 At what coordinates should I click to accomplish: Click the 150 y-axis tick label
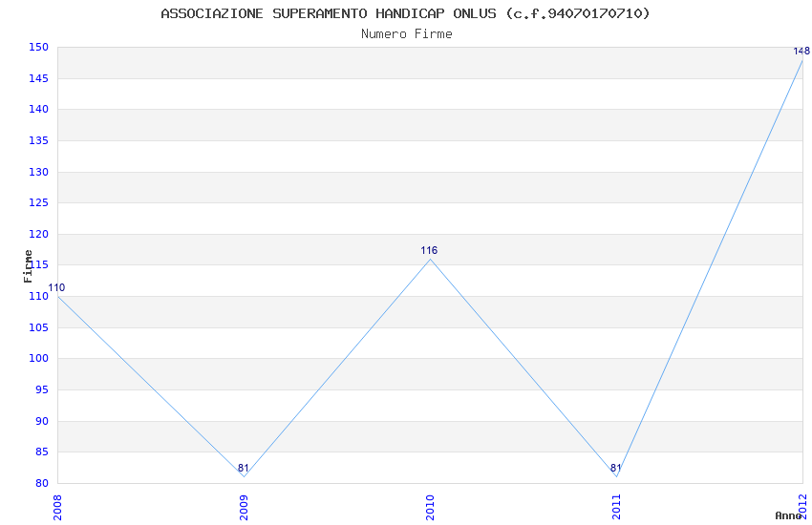(x=39, y=47)
